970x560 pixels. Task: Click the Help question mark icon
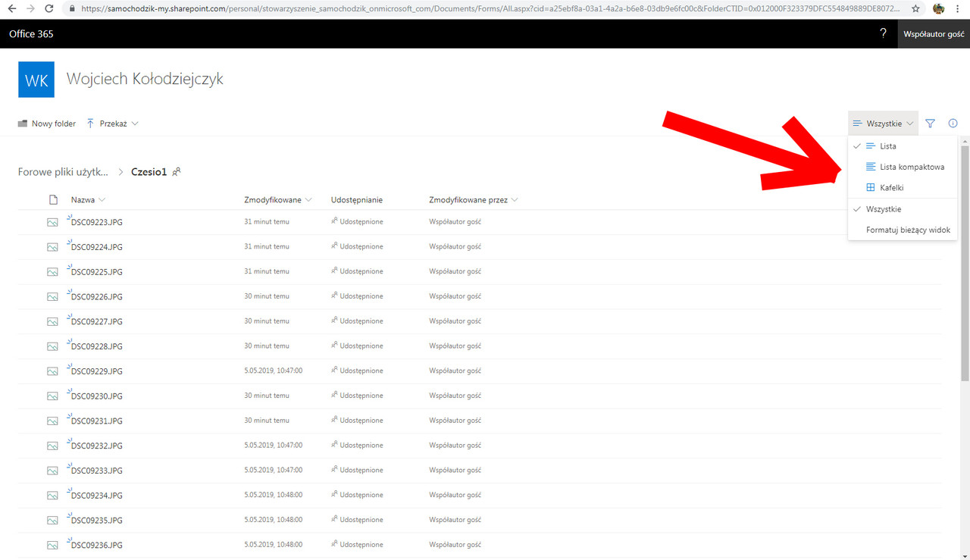(882, 33)
